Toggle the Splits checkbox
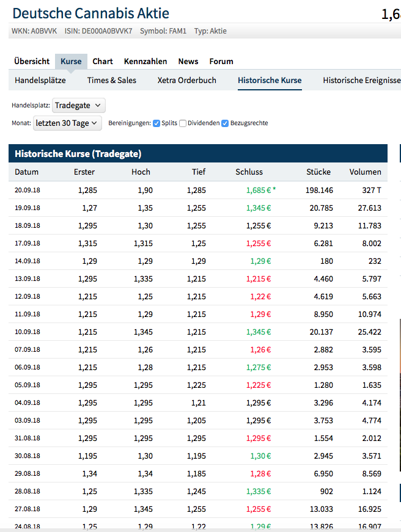 [156, 123]
